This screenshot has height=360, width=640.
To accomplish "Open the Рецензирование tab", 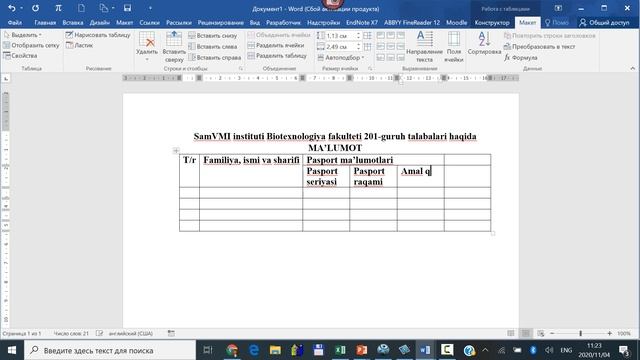I will 220,22.
